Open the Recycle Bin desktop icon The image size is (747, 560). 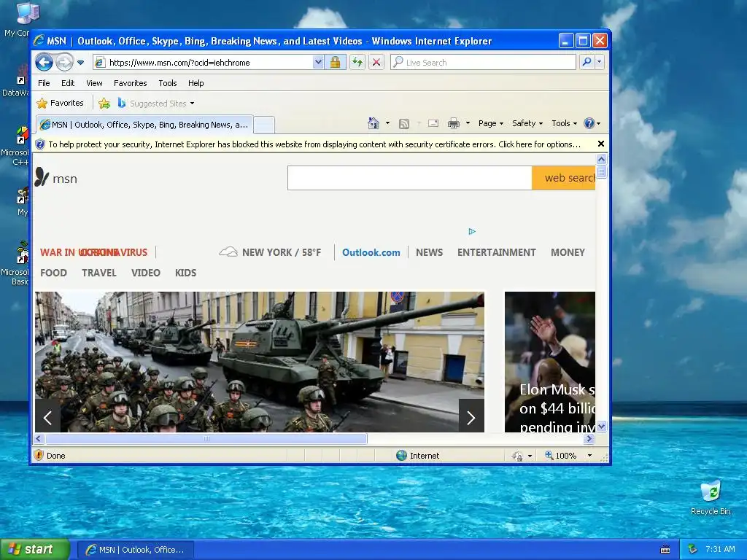coord(711,498)
